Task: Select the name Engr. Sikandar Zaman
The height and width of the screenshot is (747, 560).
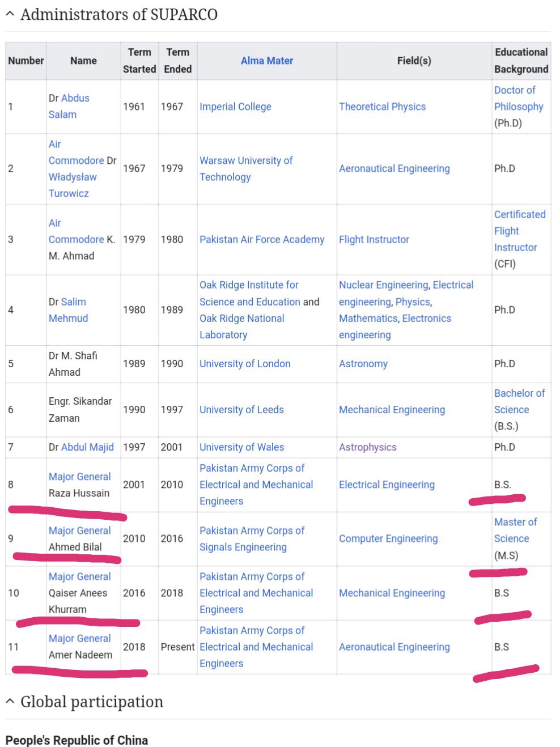Action: [x=80, y=409]
